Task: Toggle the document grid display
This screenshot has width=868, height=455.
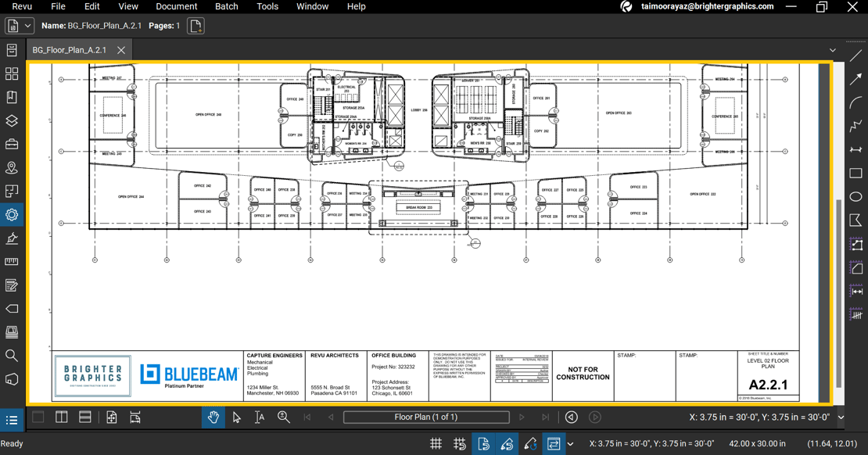Action: coord(436,443)
